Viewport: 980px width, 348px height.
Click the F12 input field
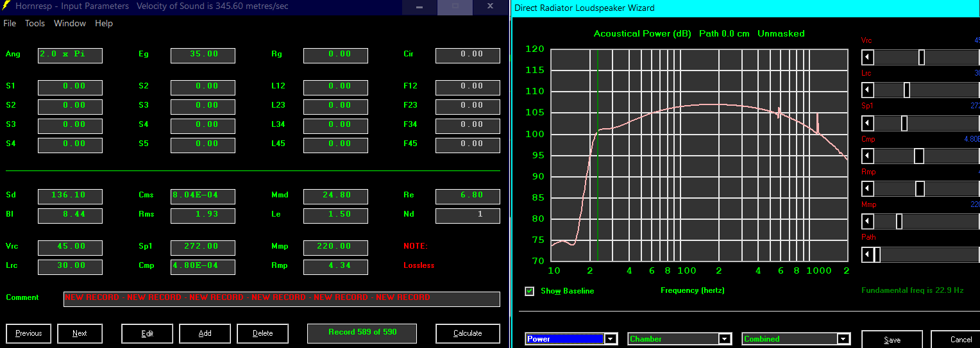[x=468, y=87]
